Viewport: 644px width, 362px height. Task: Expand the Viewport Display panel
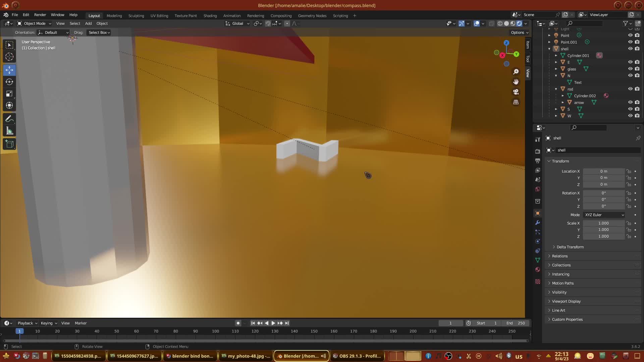click(x=566, y=301)
